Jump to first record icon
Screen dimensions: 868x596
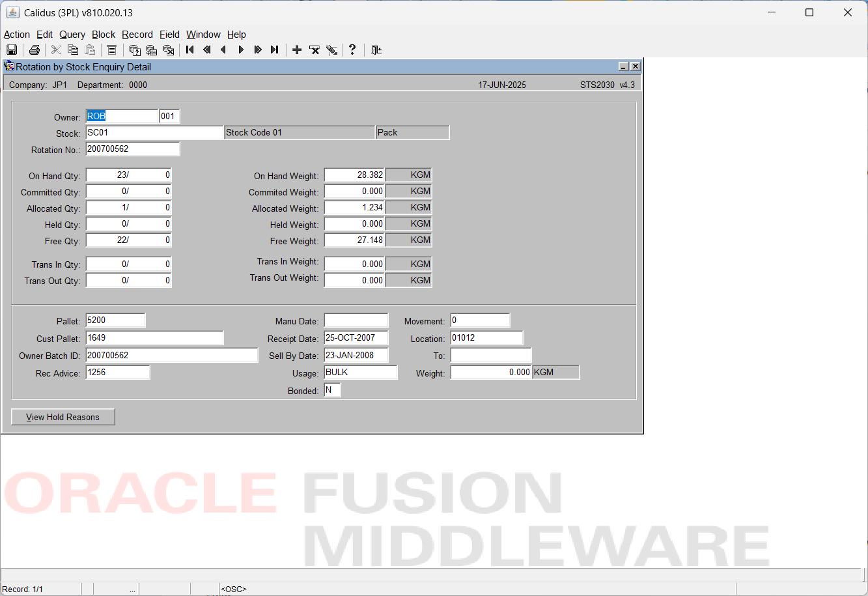[x=190, y=50]
